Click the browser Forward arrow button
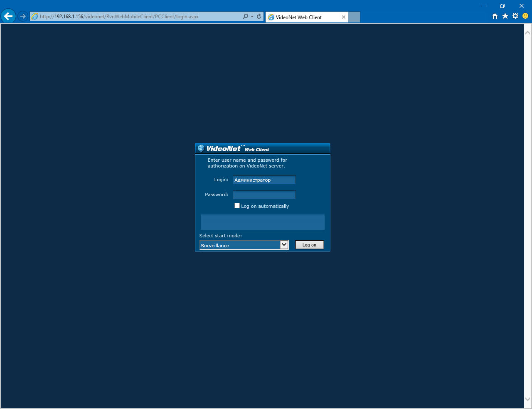This screenshot has width=532, height=409. (23, 17)
